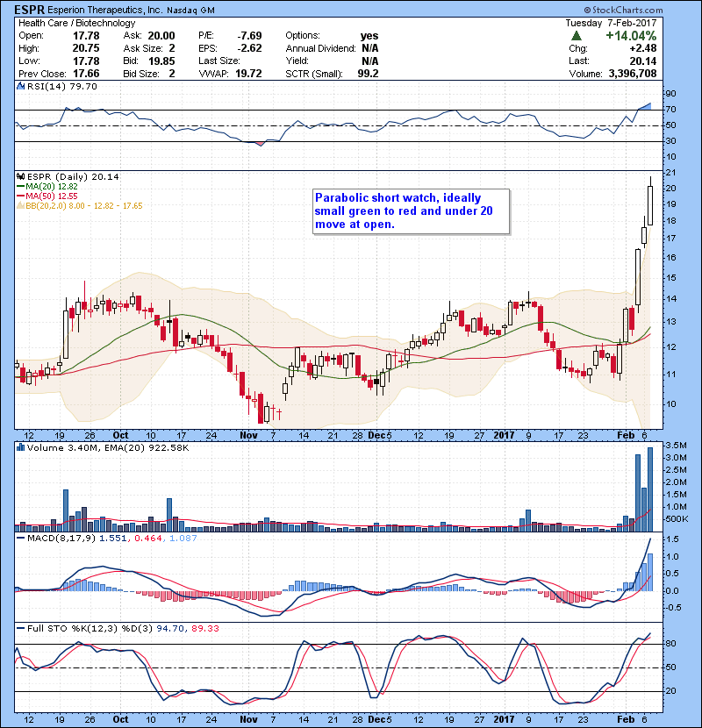Select the ESPR ticker symbol in the header
The width and height of the screenshot is (702, 728).
click(x=29, y=10)
